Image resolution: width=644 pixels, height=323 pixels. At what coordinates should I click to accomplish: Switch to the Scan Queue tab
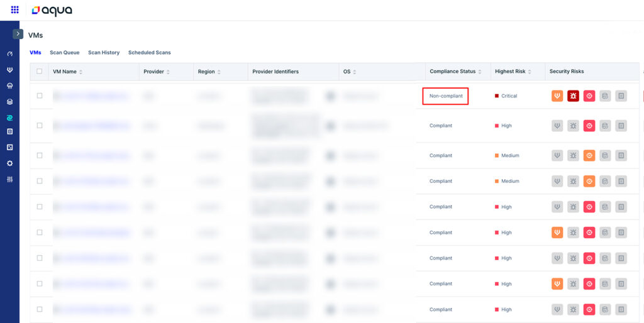pos(64,53)
